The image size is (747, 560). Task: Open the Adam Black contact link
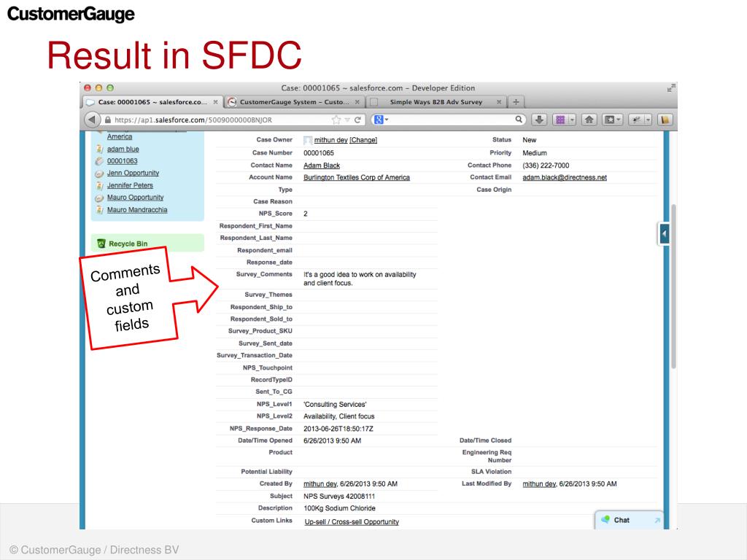click(322, 166)
